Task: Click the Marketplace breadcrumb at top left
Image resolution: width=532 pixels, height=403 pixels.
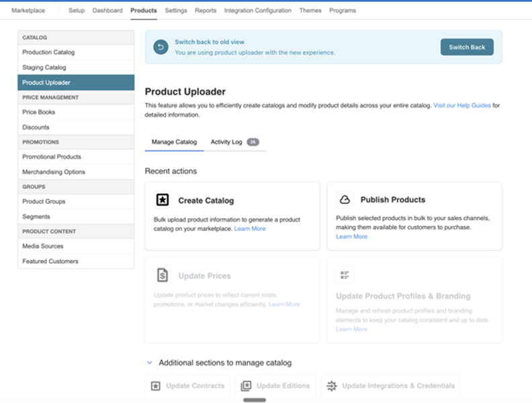Action: click(x=28, y=11)
